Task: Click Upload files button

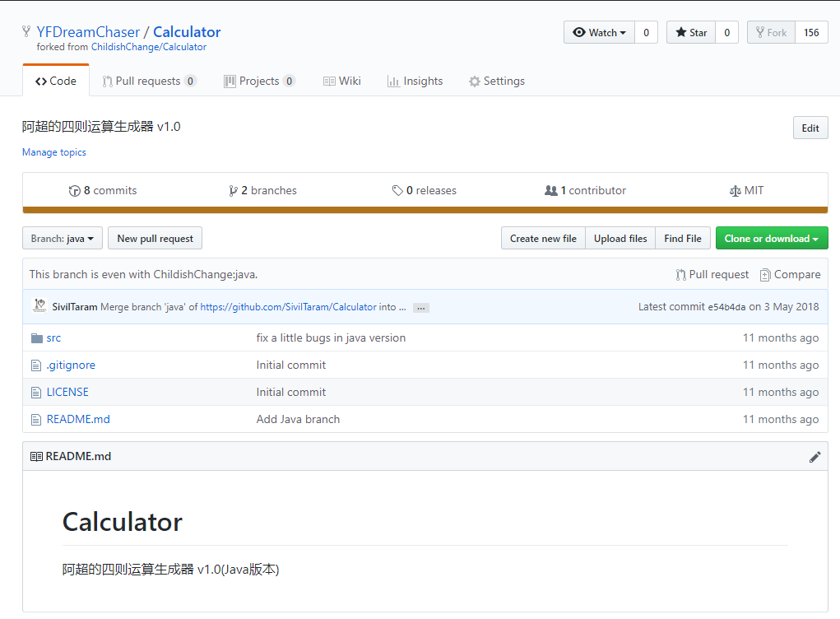Action: click(620, 239)
